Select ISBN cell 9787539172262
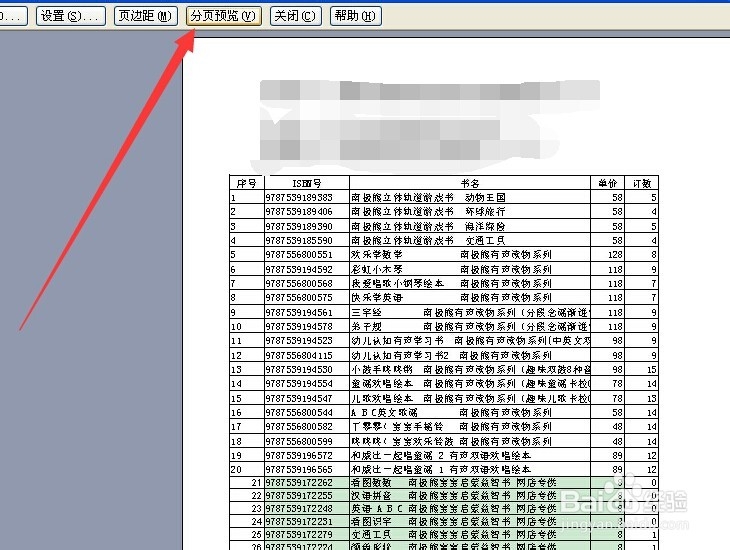Viewport: 730px width, 550px height. (307, 482)
